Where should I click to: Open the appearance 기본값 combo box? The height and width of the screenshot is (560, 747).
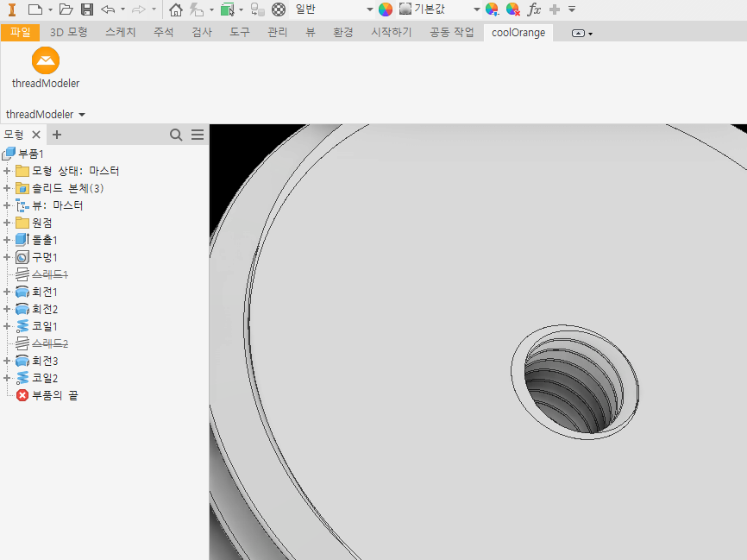pyautogui.click(x=440, y=9)
